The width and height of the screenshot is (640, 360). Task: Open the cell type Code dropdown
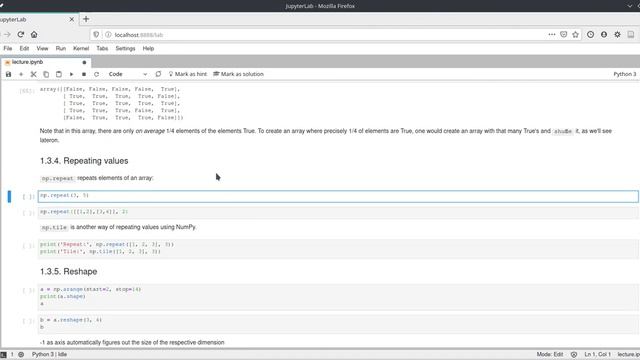pos(128,74)
